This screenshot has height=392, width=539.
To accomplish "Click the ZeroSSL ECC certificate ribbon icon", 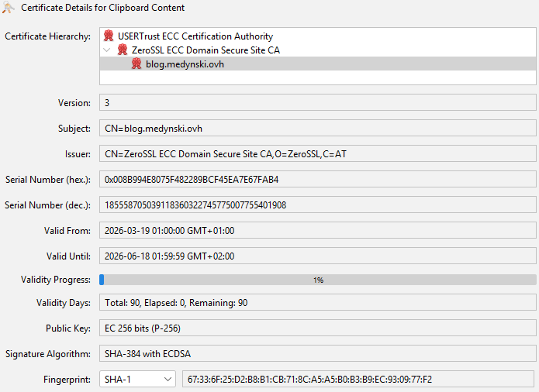I will coord(123,50).
